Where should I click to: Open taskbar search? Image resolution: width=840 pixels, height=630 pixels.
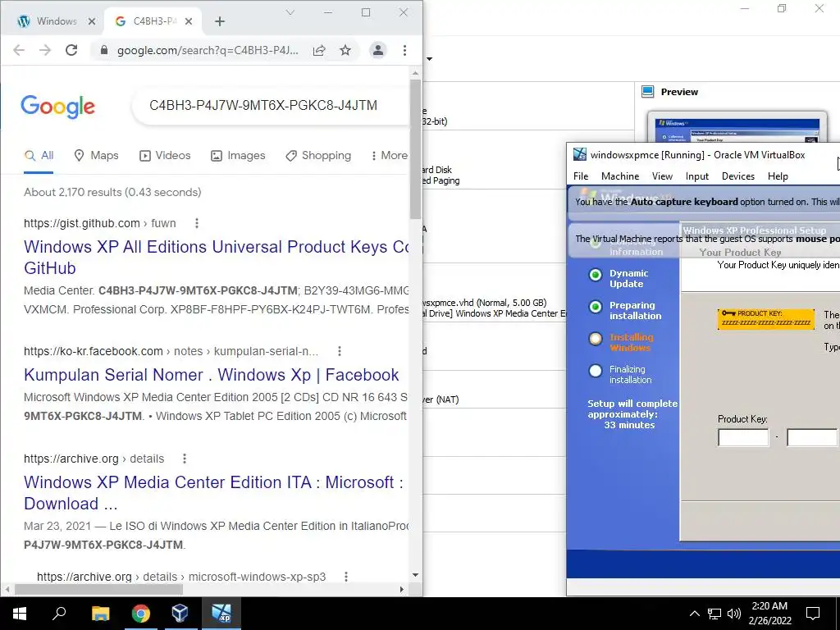click(59, 614)
